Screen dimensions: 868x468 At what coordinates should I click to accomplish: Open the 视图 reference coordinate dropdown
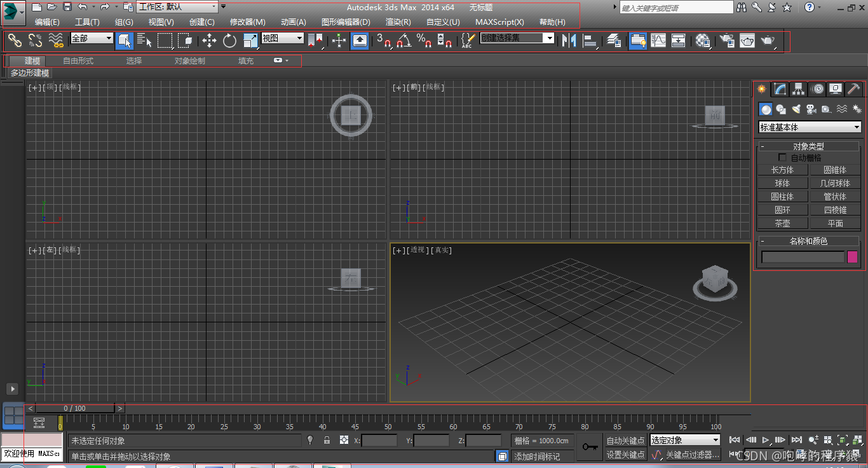283,38
